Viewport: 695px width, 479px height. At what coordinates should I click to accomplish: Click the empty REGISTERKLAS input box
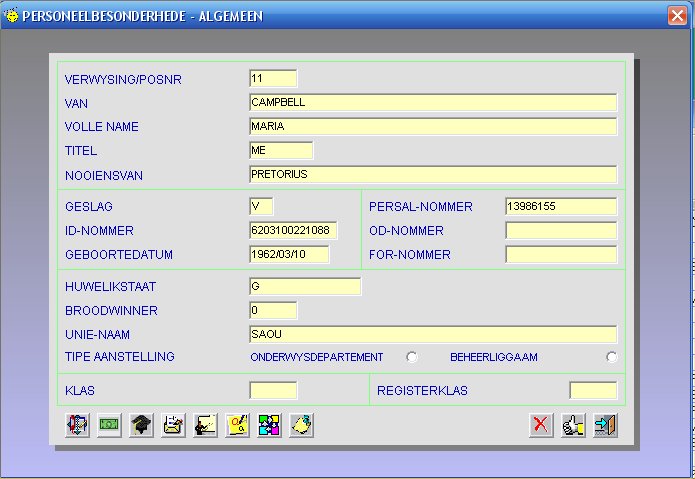pyautogui.click(x=592, y=390)
